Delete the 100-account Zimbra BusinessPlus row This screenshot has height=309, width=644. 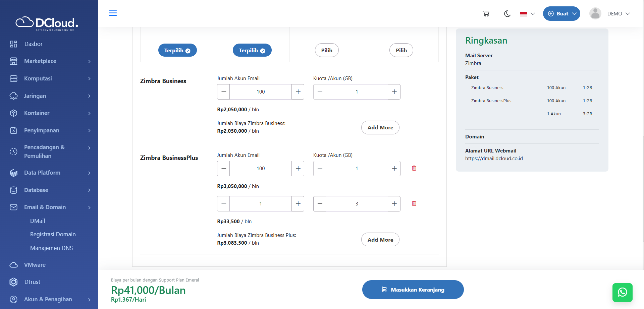click(414, 168)
